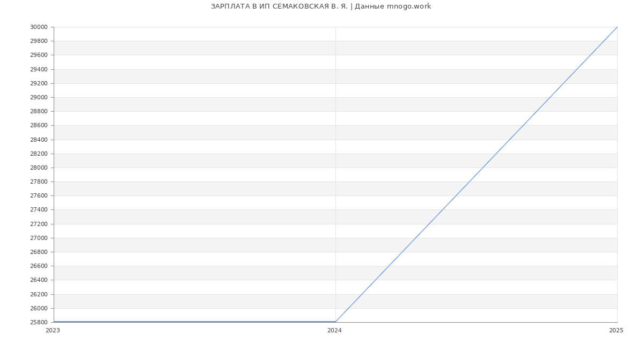Click the 27400 y-axis label
Viewport: 644px width, 349px height.
pos(39,210)
